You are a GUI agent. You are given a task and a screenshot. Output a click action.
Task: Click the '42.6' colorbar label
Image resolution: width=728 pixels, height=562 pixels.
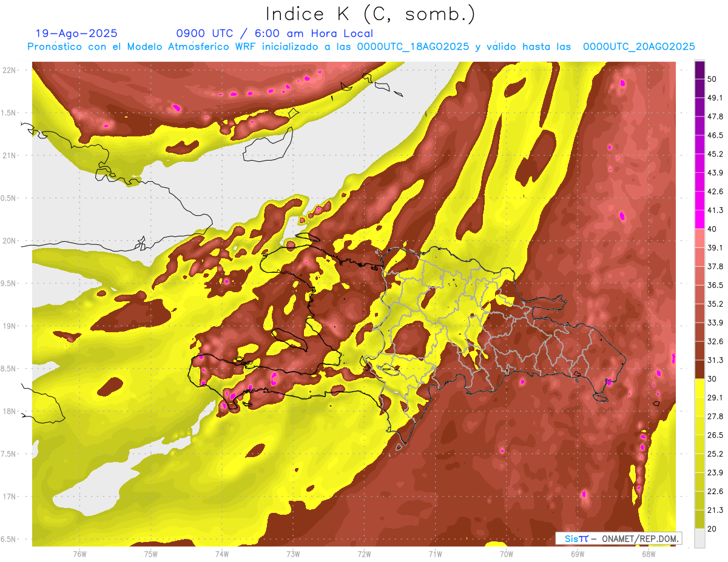point(715,192)
